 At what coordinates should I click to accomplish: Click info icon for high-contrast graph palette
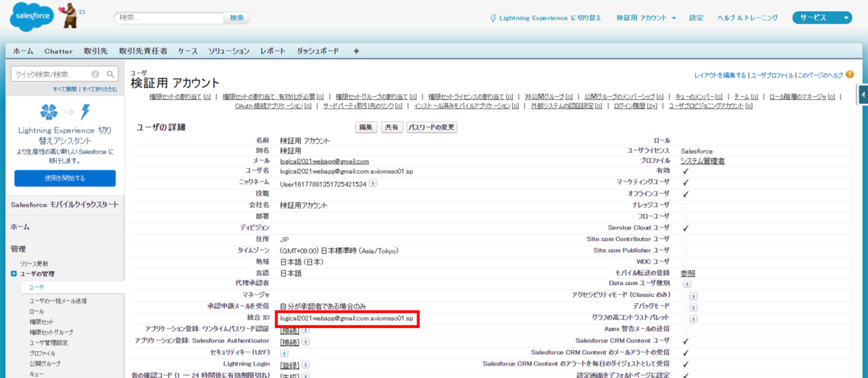[693, 319]
